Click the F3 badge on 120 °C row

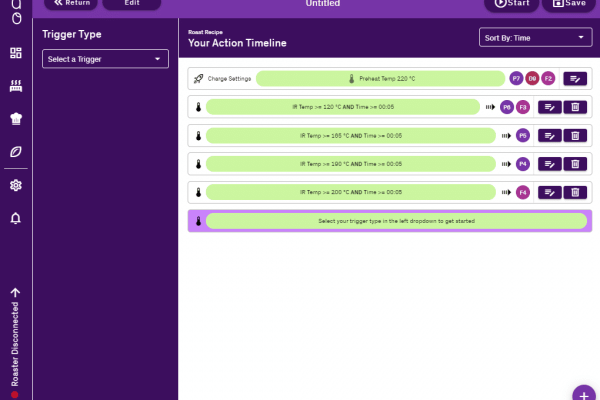tap(523, 107)
